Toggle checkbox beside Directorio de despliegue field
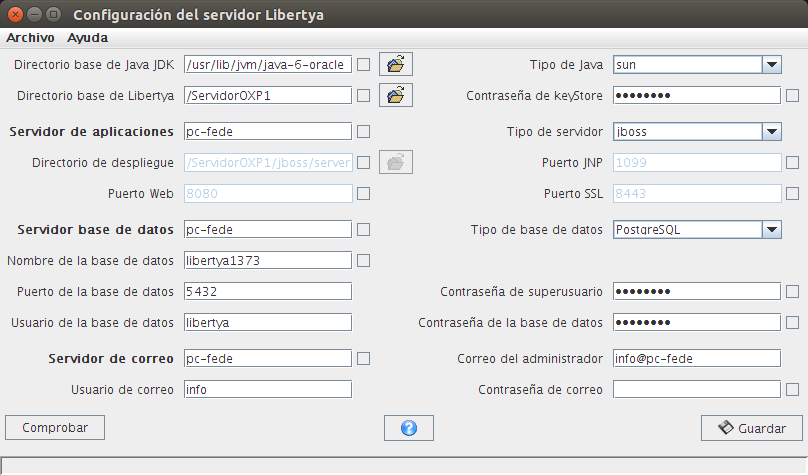This screenshot has height=475, width=808. point(363,163)
